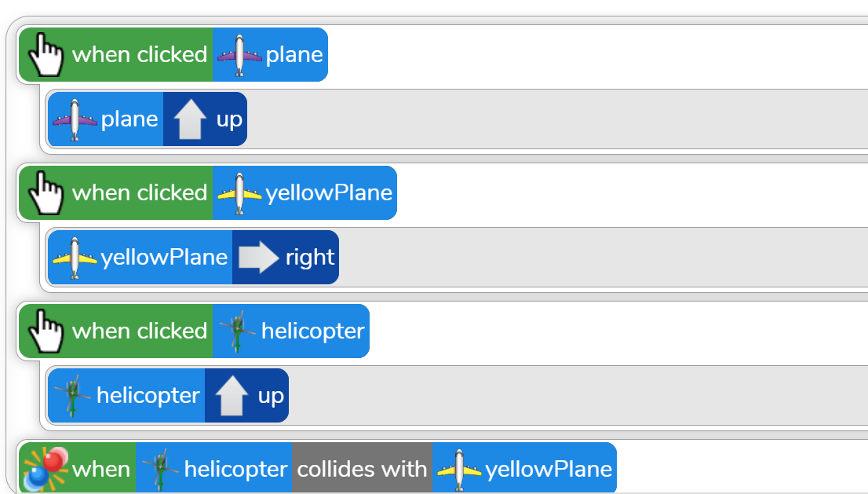Select the purple plane block in the first when-clicked rule
This screenshot has width=868, height=494.
point(270,55)
